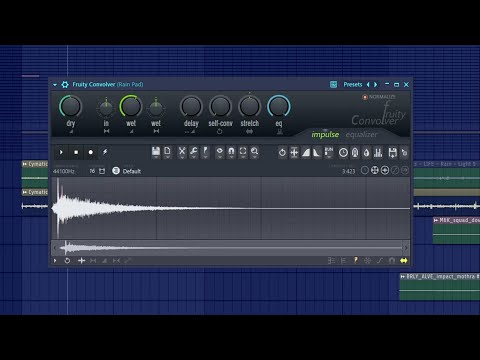
Task: Open the Presets menu
Action: pos(353,85)
